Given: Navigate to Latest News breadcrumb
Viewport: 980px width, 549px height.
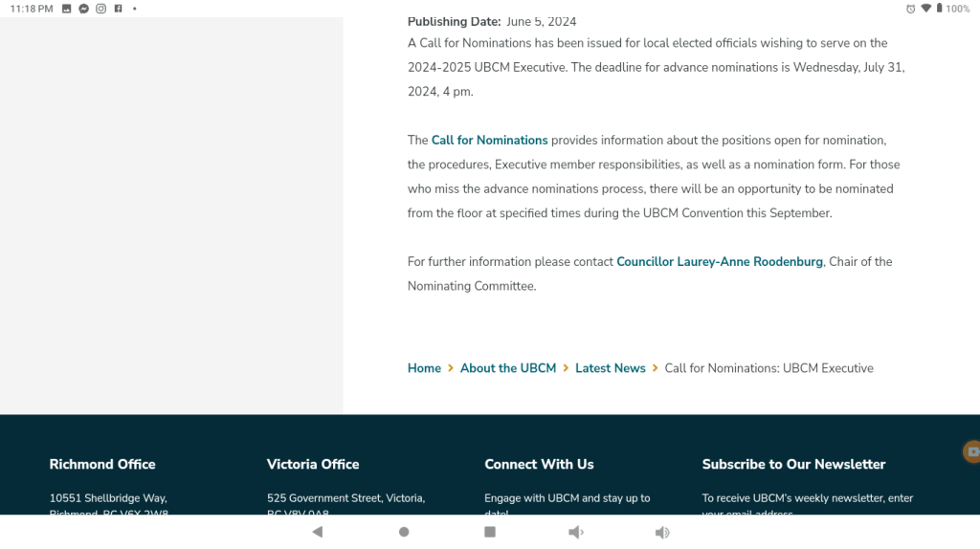Looking at the screenshot, I should [610, 368].
